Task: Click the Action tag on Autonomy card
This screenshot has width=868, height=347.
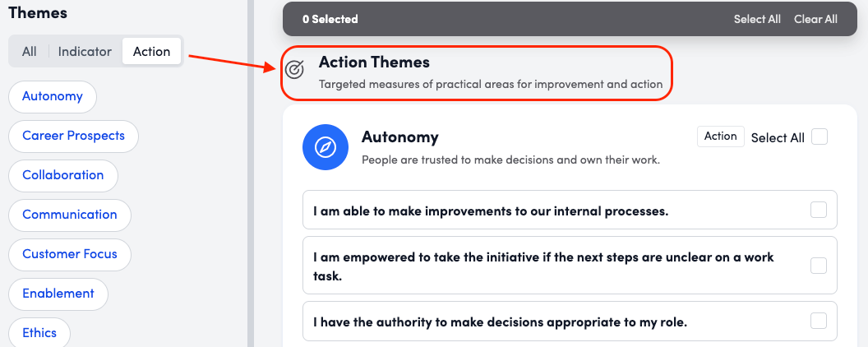Action: tap(720, 136)
